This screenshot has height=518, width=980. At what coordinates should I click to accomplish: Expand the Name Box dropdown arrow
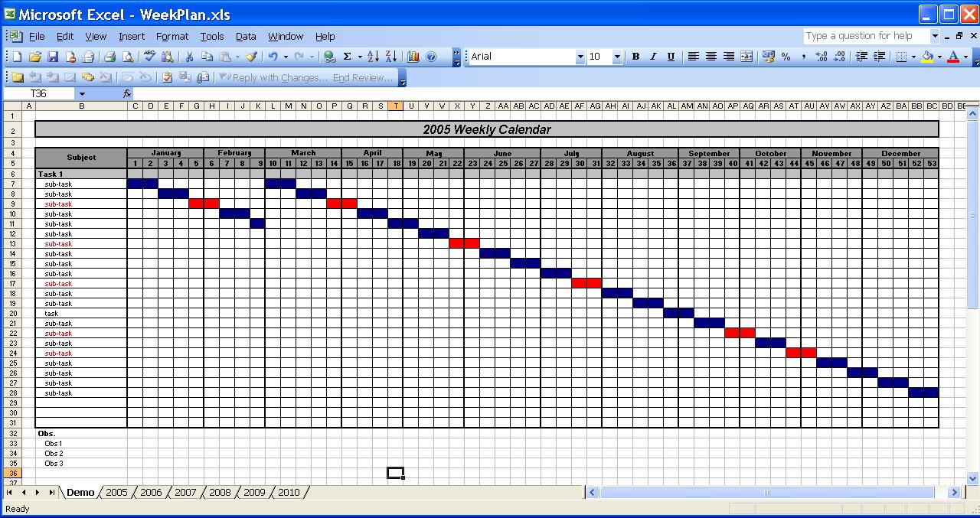point(82,93)
